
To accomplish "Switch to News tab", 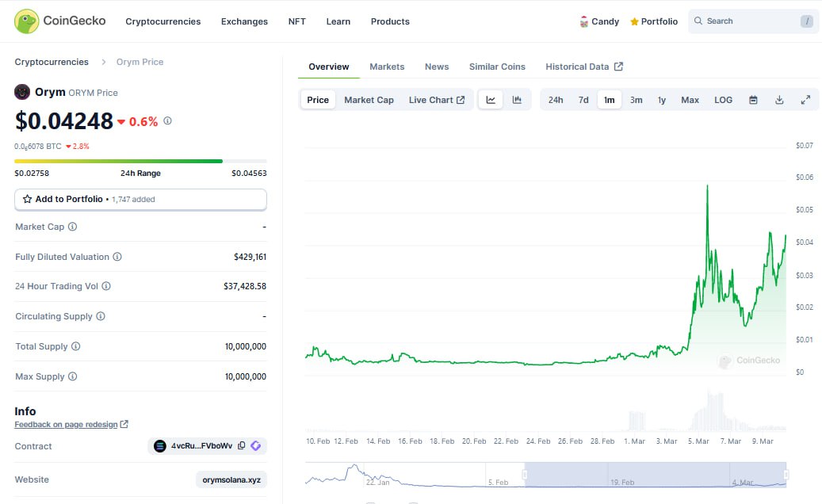I will 437,67.
